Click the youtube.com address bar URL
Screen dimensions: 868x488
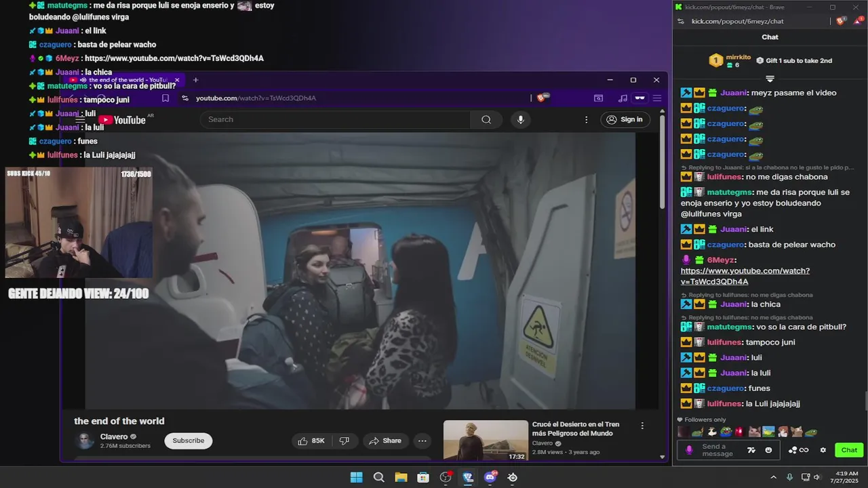(x=256, y=98)
